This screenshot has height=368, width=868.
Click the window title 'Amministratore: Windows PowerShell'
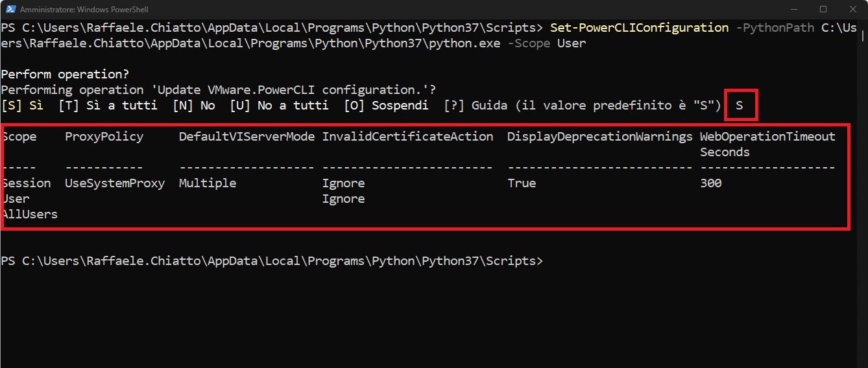84,10
